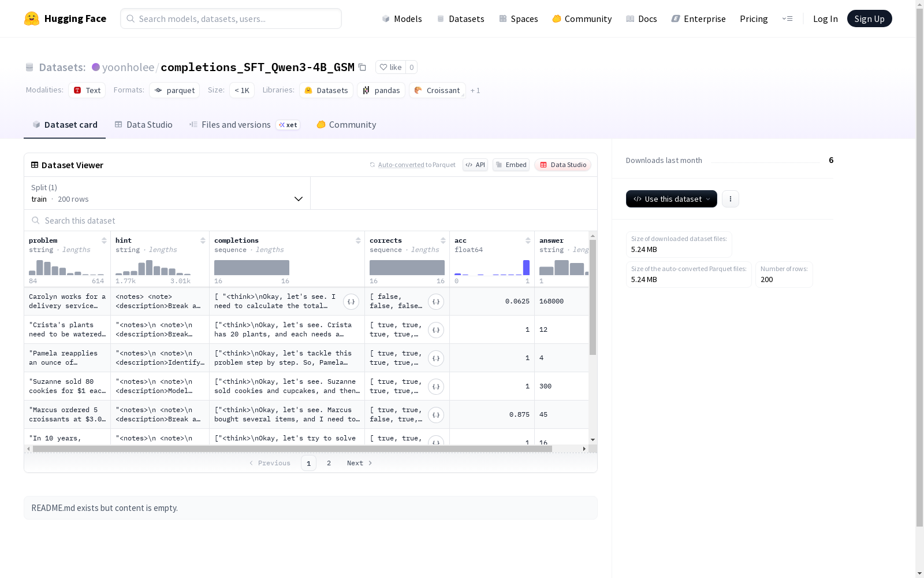This screenshot has width=924, height=578.
Task: Open the yoonholee profile link
Action: 128,67
